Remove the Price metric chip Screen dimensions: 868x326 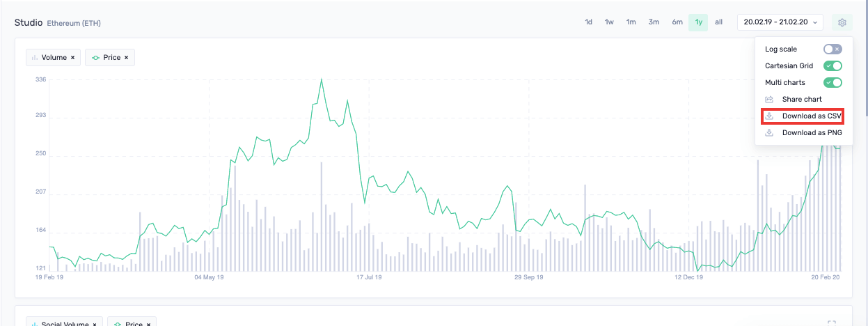coord(126,58)
